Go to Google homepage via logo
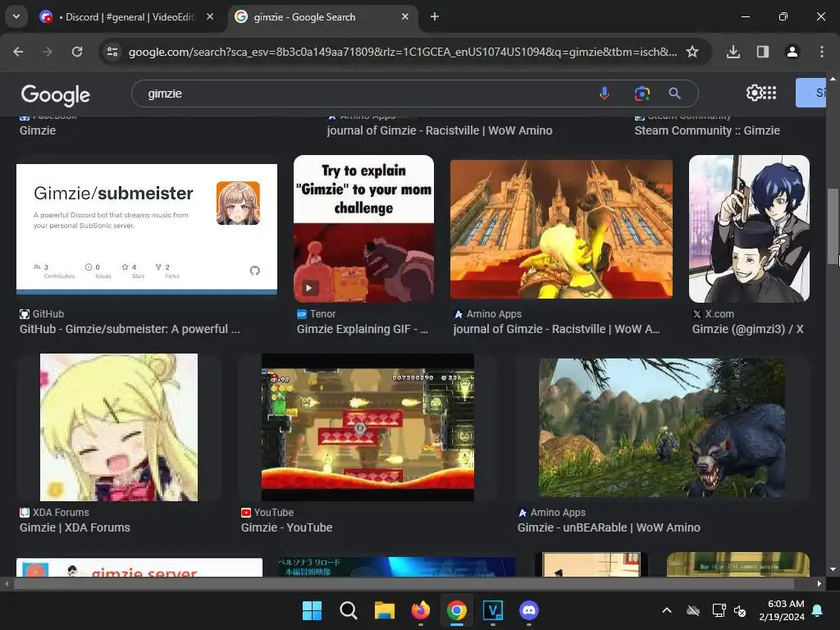This screenshot has width=840, height=630. coord(56,94)
